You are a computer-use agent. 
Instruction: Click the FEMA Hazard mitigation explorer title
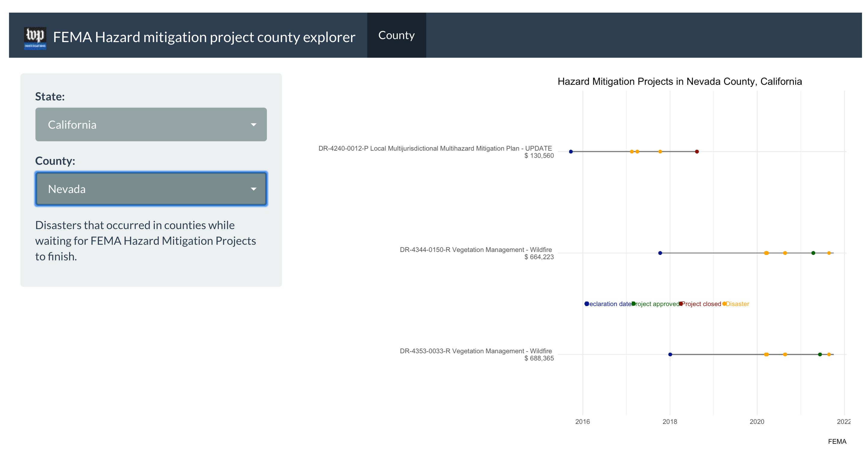[x=204, y=37]
